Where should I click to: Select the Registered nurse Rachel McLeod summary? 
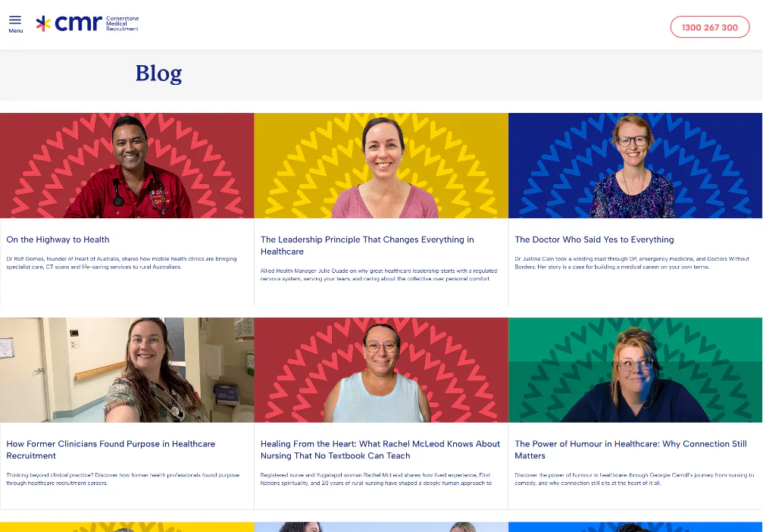(x=376, y=479)
